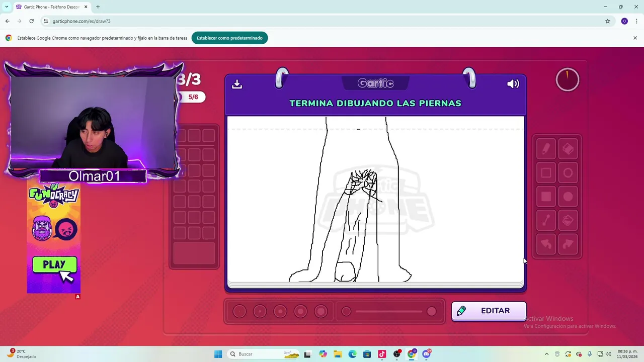Click the microphone tray icon
This screenshot has height=362, width=644.
[589, 354]
